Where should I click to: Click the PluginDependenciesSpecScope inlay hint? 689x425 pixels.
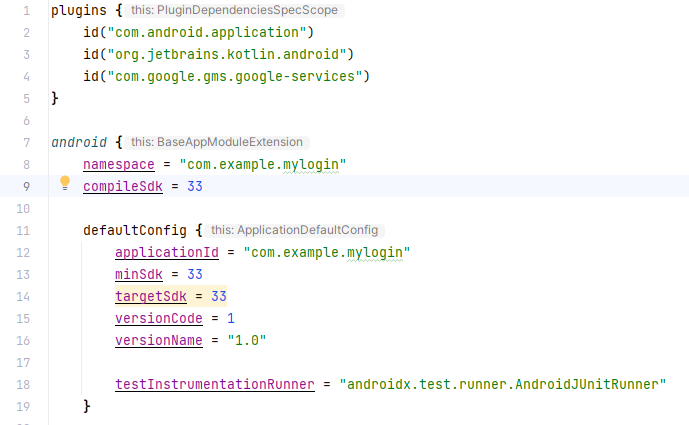point(234,10)
